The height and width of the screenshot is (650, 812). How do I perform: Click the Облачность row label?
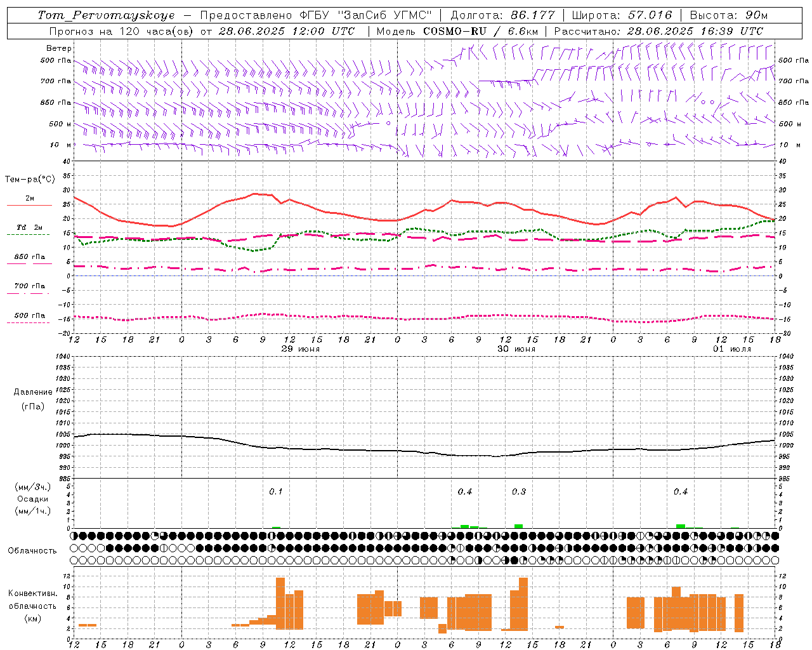point(32,551)
